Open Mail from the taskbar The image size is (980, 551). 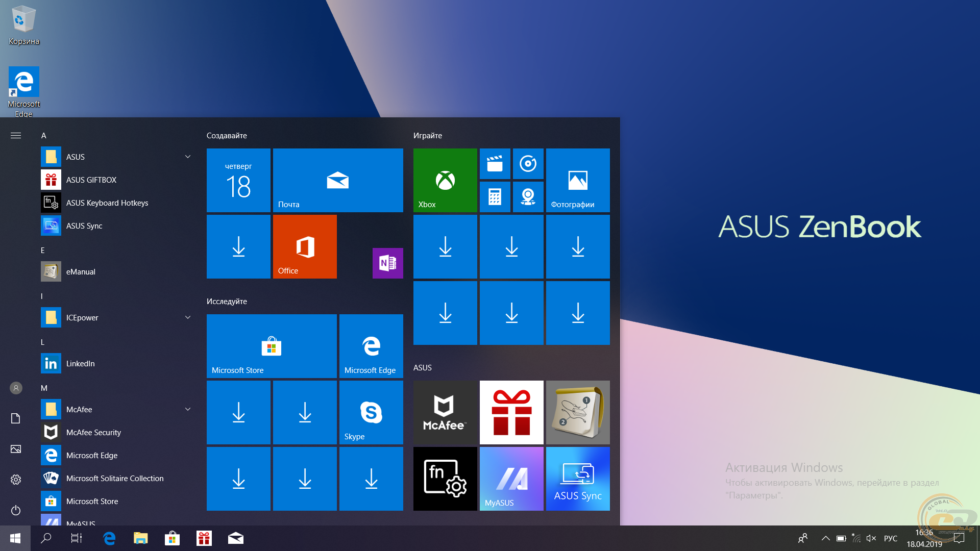click(x=236, y=538)
